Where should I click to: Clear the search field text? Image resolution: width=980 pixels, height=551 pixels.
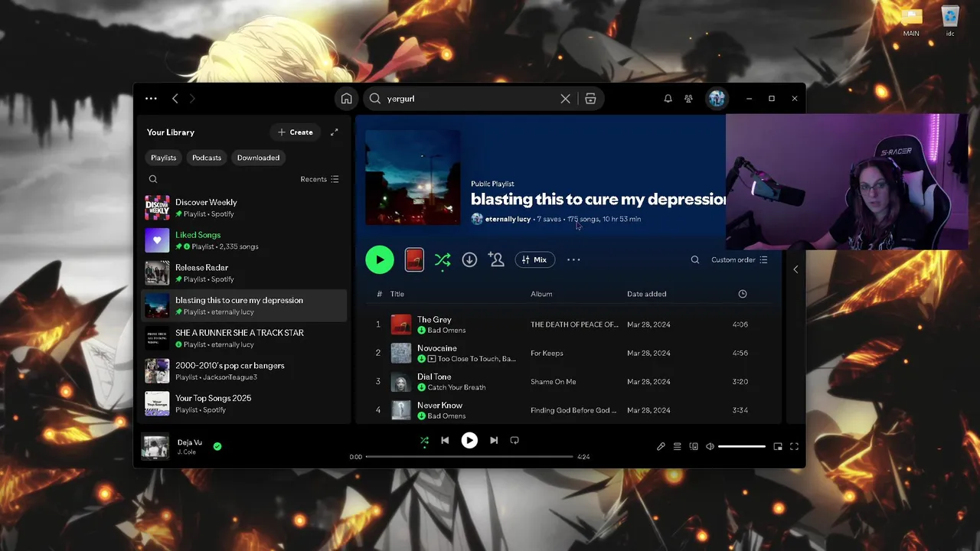[x=565, y=99]
